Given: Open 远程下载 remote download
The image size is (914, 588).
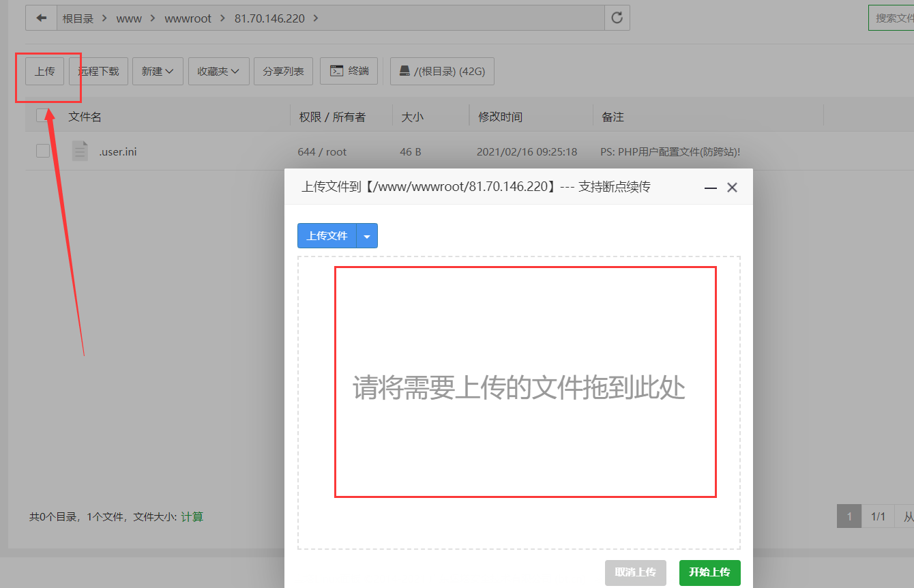Looking at the screenshot, I should (x=98, y=71).
